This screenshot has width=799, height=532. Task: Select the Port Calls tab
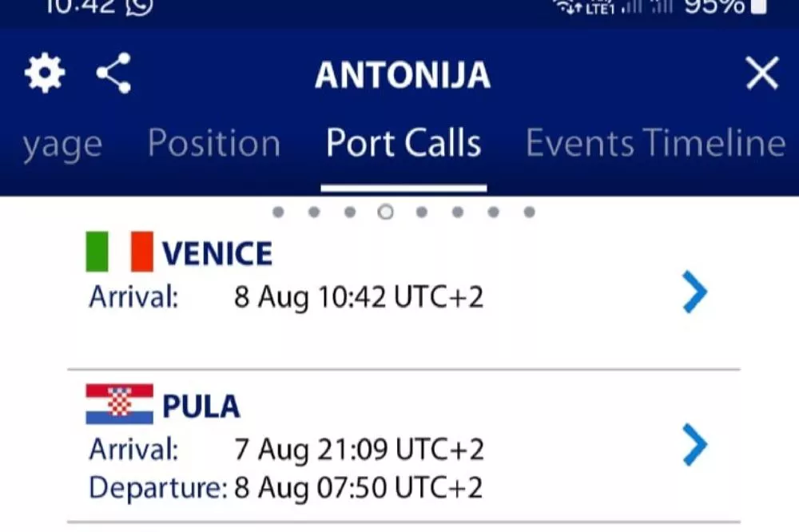pos(403,144)
